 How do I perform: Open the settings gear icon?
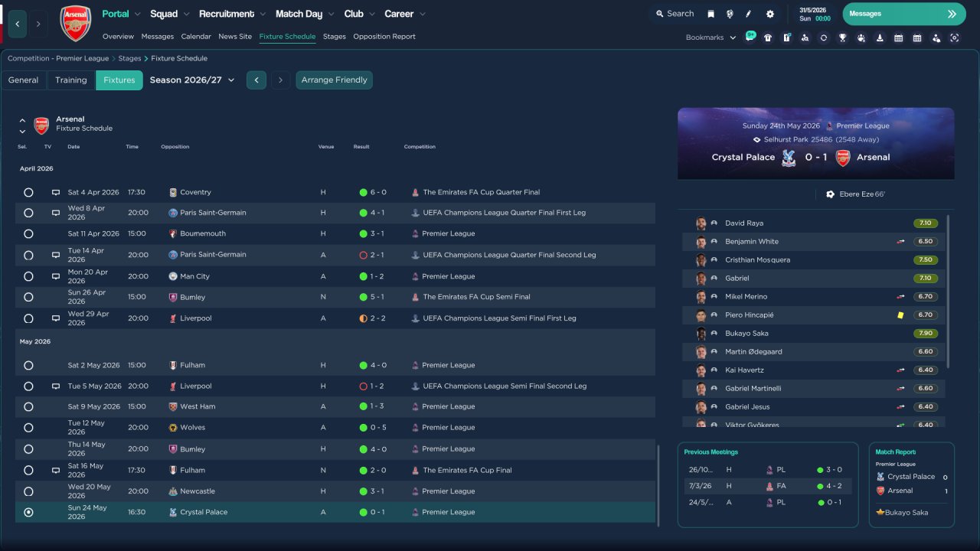pos(769,14)
